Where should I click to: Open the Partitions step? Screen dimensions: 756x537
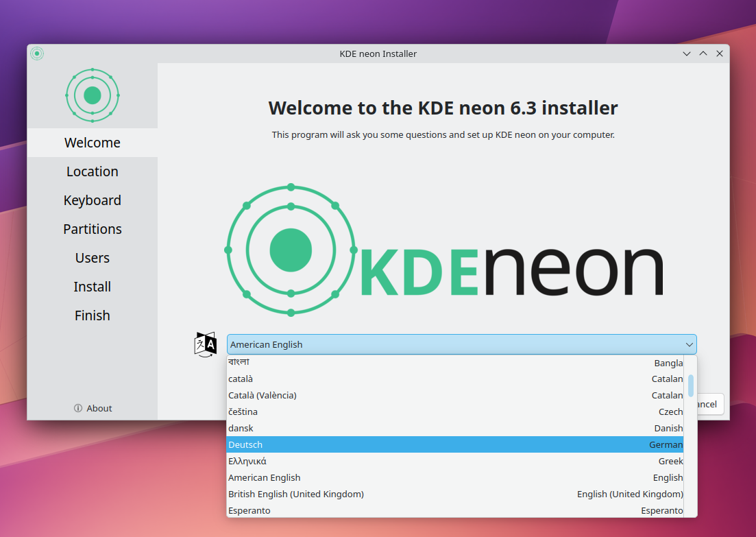coord(92,228)
